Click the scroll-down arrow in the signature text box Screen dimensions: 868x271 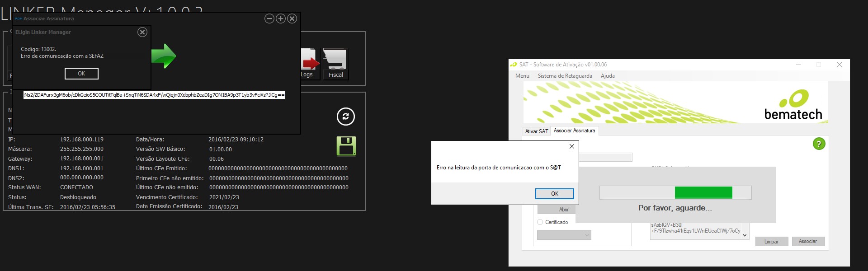point(745,235)
